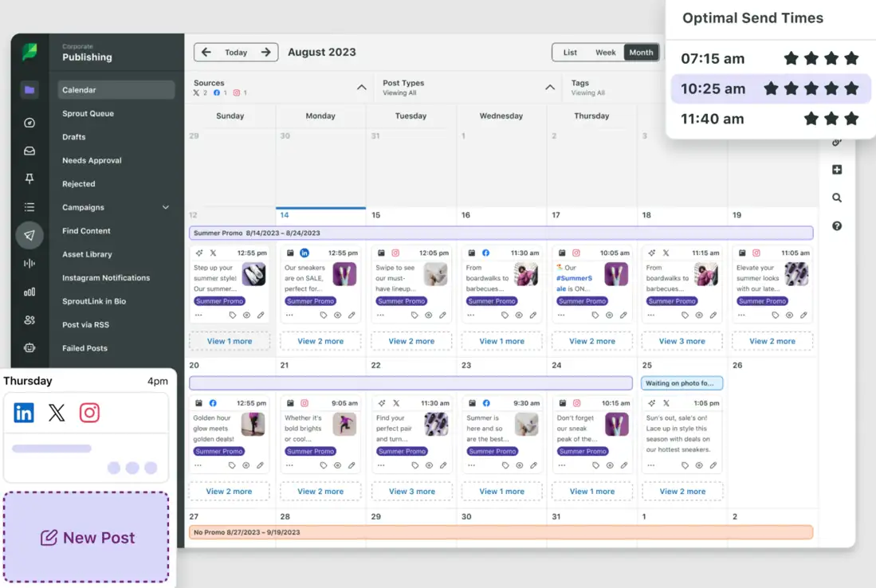Image resolution: width=876 pixels, height=588 pixels.
Task: Expand View 2 more under day 25
Action: [x=682, y=492]
